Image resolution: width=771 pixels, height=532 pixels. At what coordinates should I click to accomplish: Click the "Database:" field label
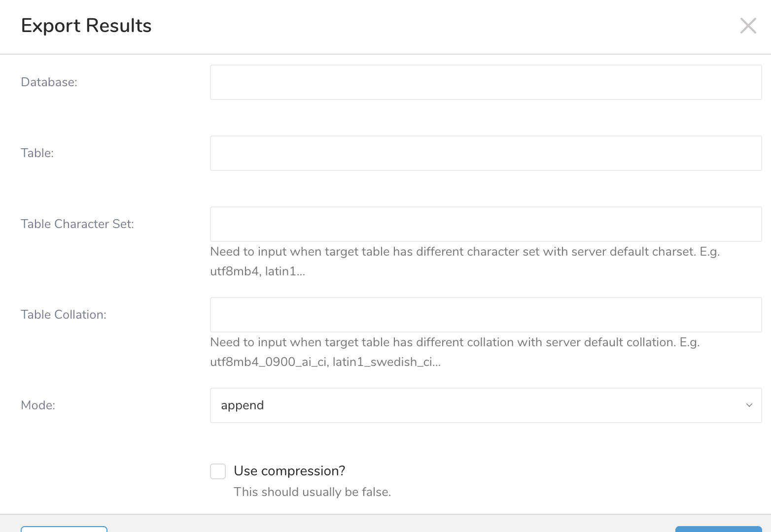[x=49, y=82]
